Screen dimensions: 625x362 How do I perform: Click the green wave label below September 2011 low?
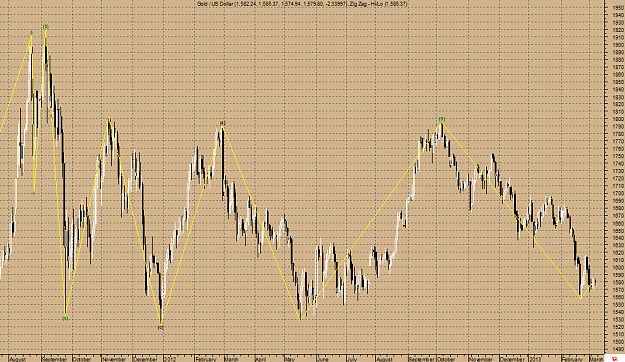coord(65,318)
